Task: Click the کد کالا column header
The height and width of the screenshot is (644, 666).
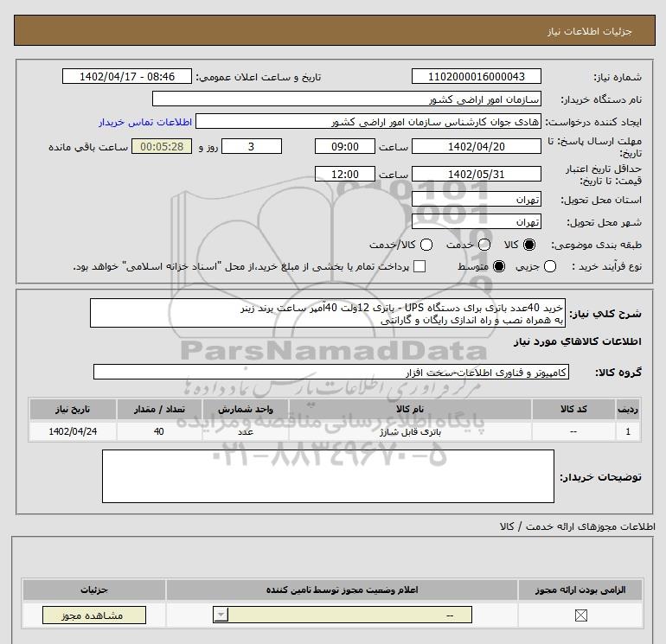Action: [x=573, y=409]
